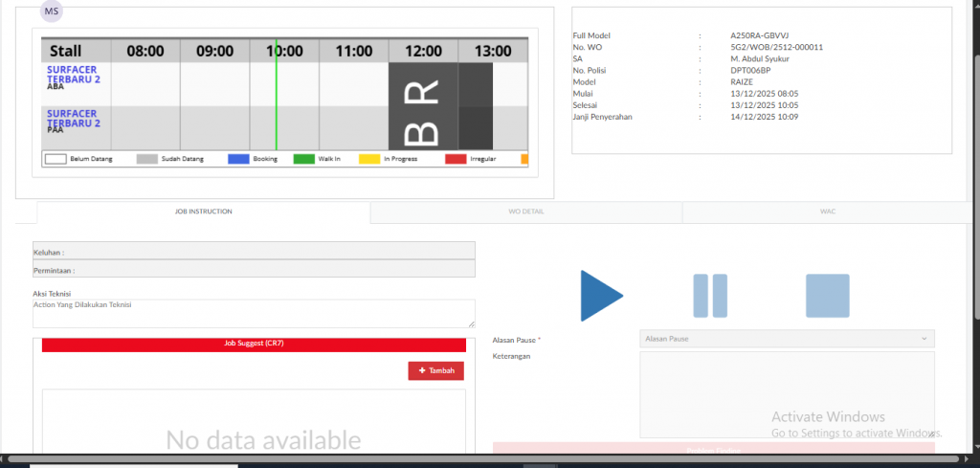Click the Keluhan field

pyautogui.click(x=254, y=252)
